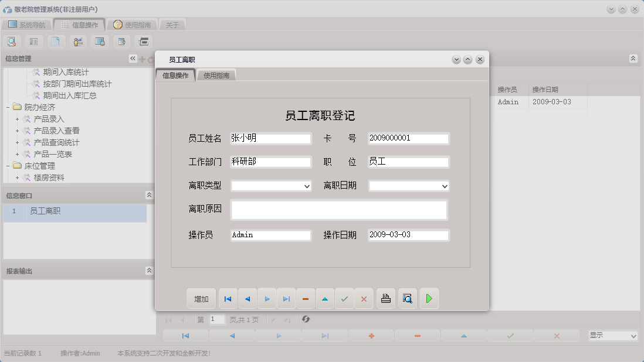Click the blank document icon on the toolbar
The width and height of the screenshot is (644, 362).
point(56,41)
